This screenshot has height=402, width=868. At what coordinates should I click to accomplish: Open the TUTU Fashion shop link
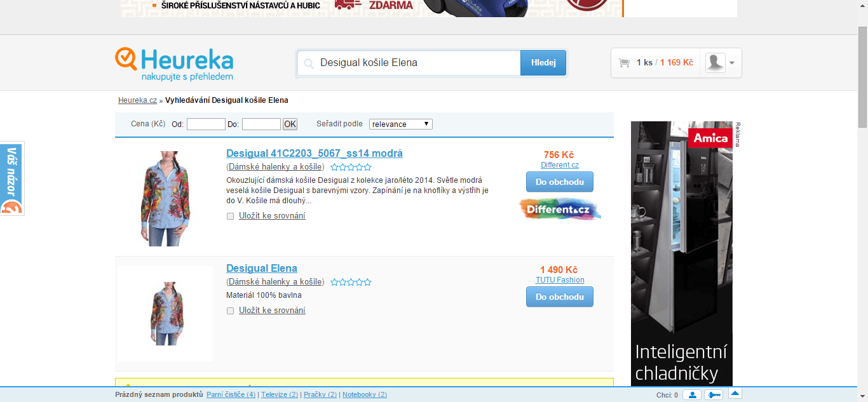pos(560,280)
